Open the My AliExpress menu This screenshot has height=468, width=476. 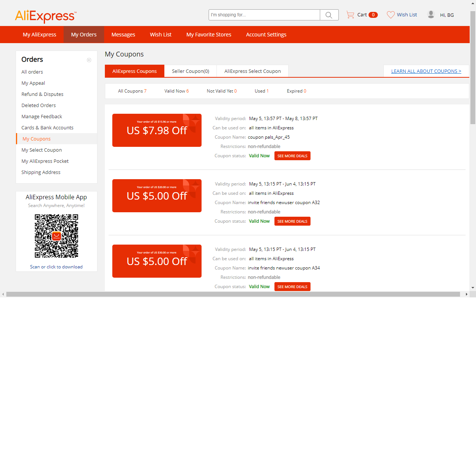(x=39, y=35)
